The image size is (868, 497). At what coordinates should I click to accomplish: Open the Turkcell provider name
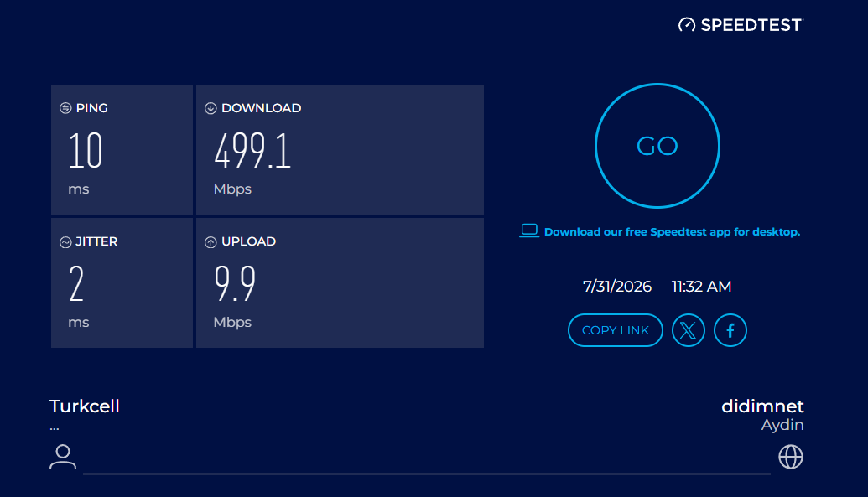click(85, 406)
